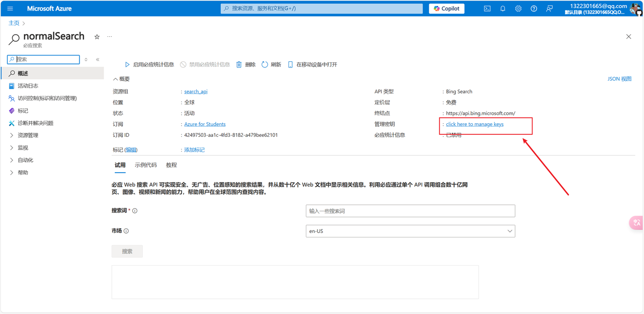The image size is (644, 314).
Task: Click the Copilot button
Action: 447,9
